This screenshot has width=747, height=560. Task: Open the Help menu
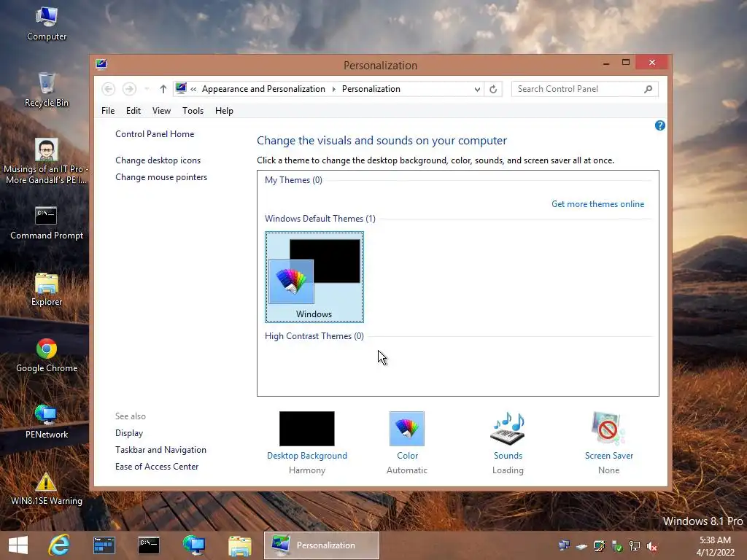click(224, 111)
